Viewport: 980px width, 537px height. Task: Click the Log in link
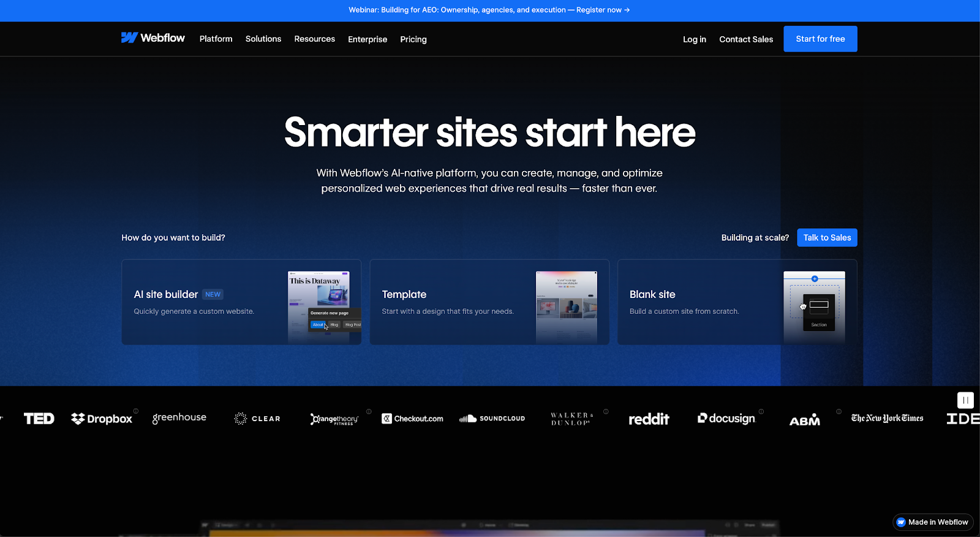[x=695, y=39]
